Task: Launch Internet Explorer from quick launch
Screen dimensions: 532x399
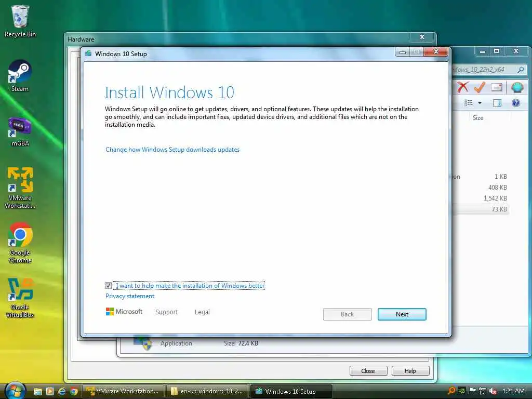Action: pyautogui.click(x=62, y=391)
